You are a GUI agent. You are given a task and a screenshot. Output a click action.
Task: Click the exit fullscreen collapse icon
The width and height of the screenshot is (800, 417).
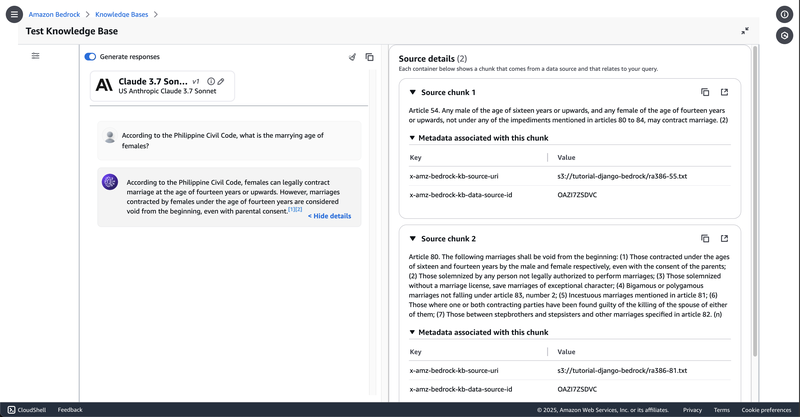(745, 31)
